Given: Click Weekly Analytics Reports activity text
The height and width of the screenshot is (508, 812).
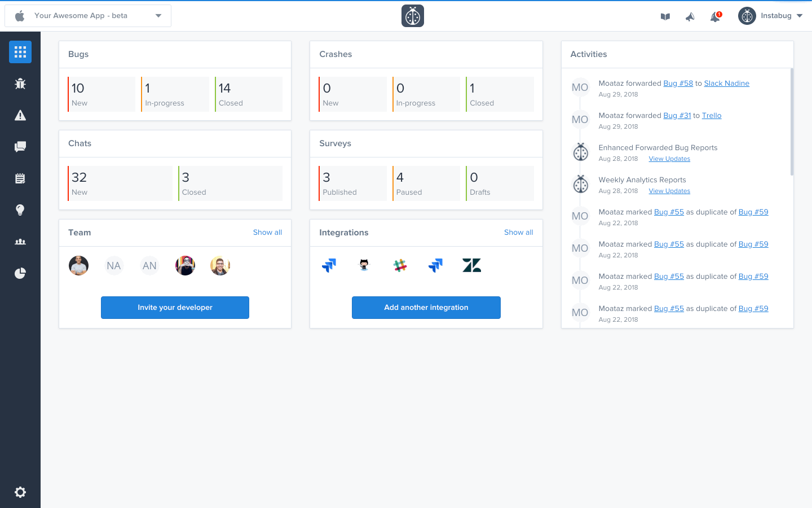Looking at the screenshot, I should 642,180.
